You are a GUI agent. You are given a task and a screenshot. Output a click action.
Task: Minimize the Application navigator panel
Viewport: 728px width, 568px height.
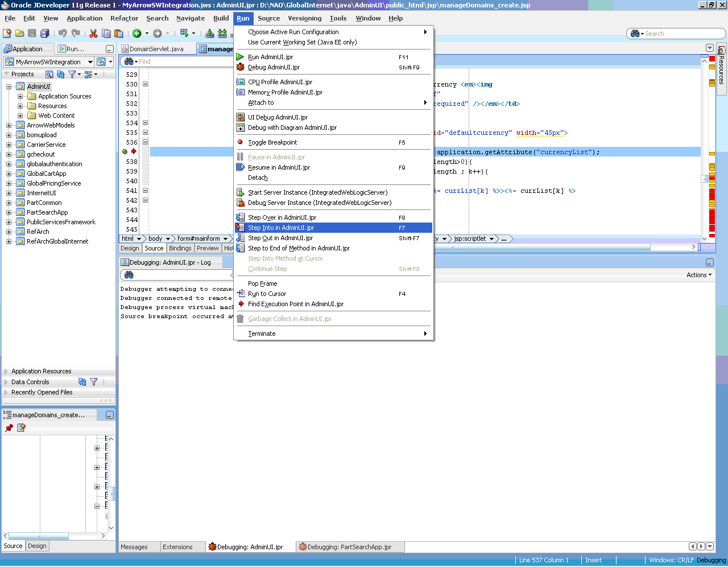(110, 49)
